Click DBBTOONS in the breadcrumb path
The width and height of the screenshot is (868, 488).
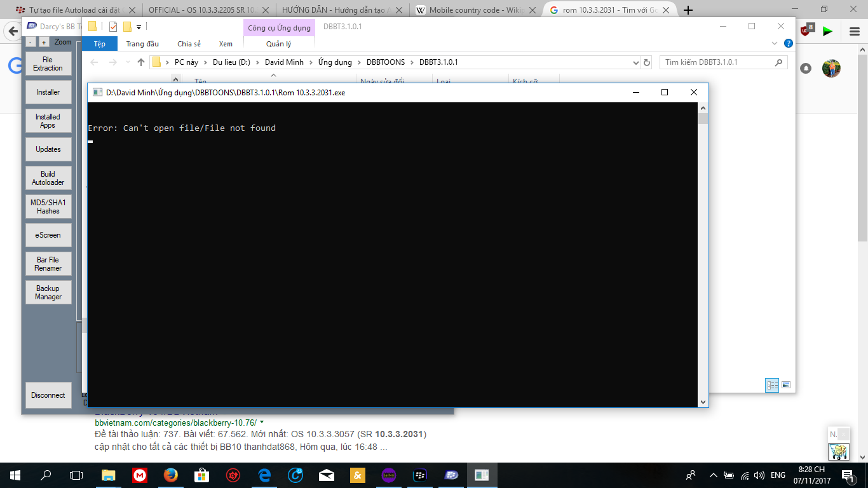click(x=386, y=62)
